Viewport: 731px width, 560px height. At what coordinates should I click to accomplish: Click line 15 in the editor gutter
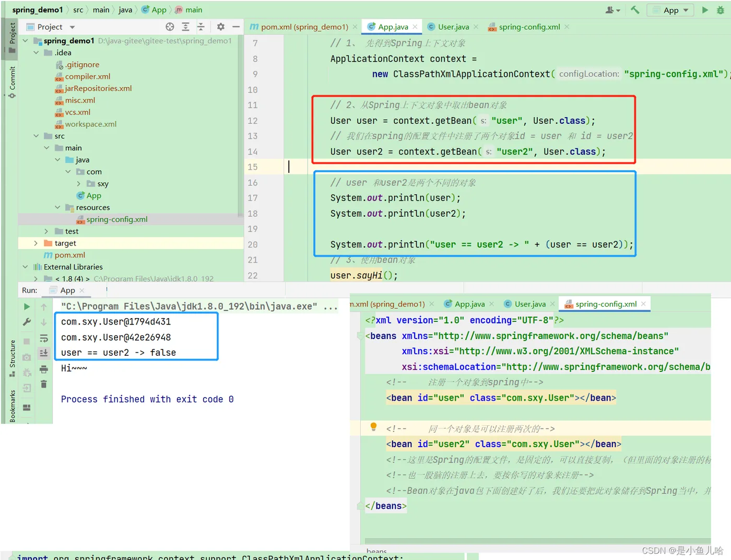[x=253, y=167]
